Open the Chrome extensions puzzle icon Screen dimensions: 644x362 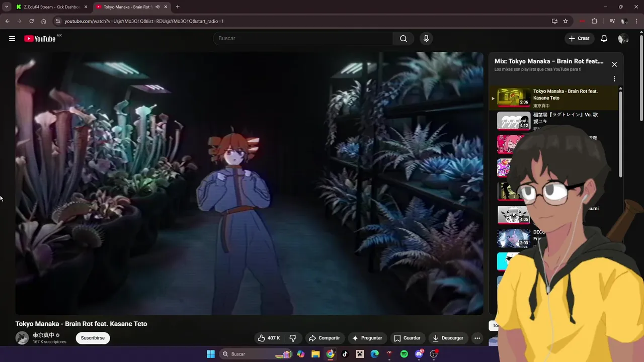[x=595, y=21]
